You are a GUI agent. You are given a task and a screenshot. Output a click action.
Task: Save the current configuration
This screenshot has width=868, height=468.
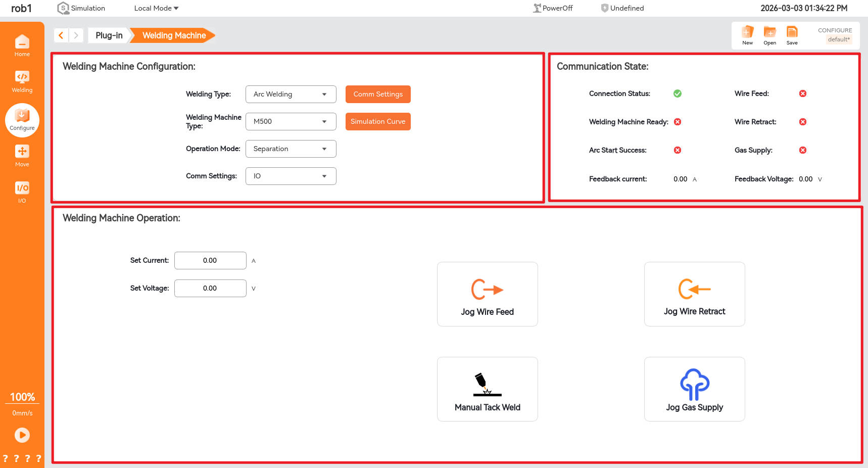(792, 35)
